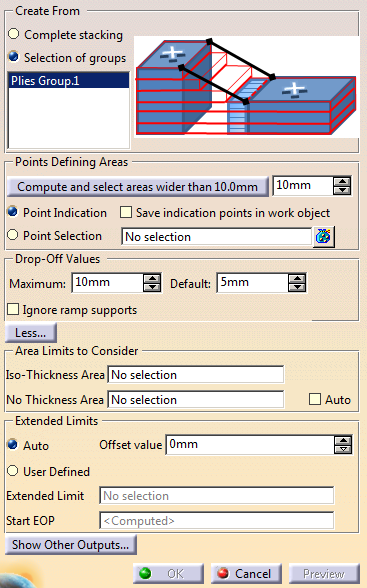367x588 pixels.
Task: Click the Iso-Thickness Area selection field
Action: point(196,375)
